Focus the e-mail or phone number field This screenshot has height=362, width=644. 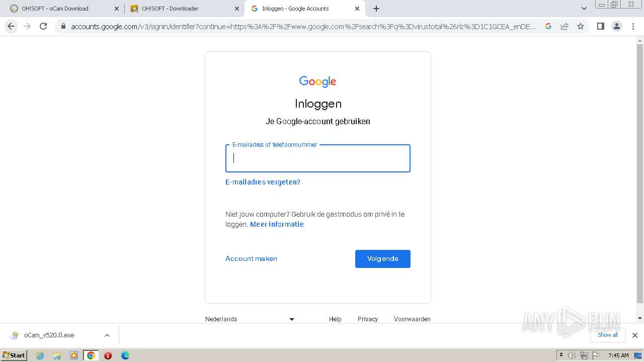click(318, 158)
